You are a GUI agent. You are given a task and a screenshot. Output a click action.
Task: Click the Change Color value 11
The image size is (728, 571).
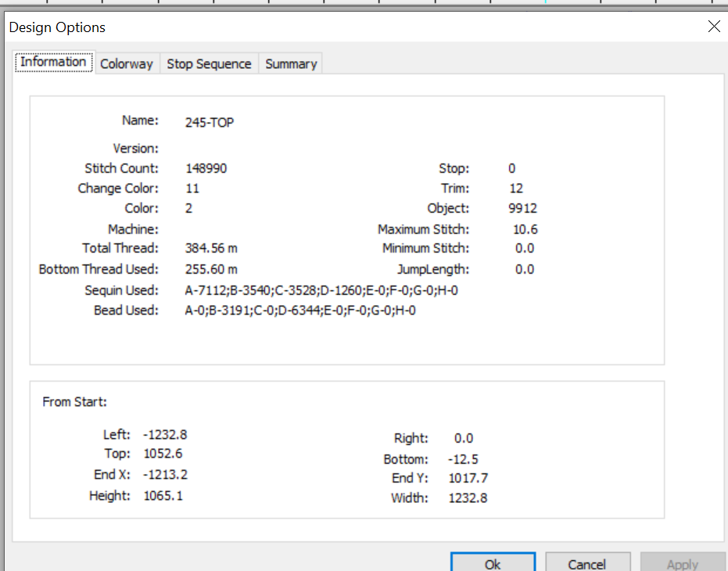click(192, 189)
